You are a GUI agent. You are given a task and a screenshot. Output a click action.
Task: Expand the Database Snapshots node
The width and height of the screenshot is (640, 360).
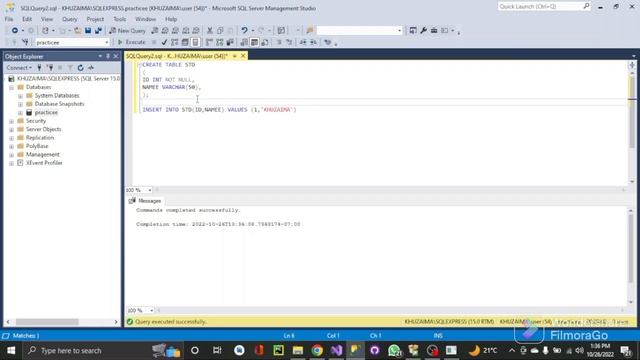pos(20,104)
